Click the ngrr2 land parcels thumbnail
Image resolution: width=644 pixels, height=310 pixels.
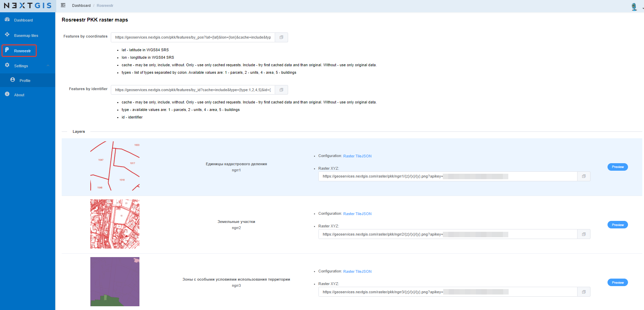[x=115, y=224]
